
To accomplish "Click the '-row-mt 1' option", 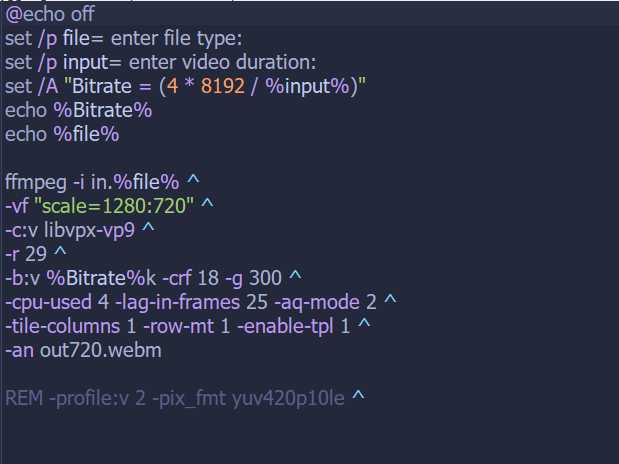I will tap(187, 327).
